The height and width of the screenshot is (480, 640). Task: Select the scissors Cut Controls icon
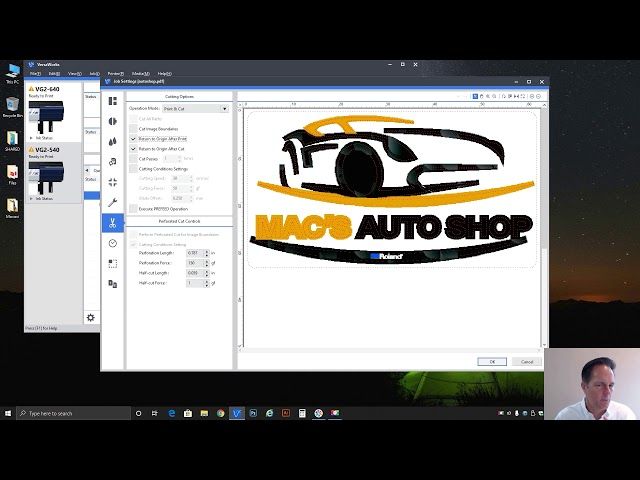(113, 222)
